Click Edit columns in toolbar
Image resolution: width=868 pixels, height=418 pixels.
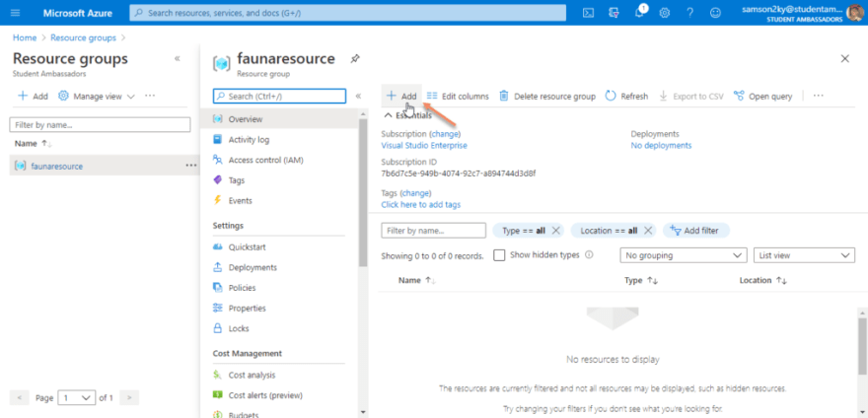(459, 96)
